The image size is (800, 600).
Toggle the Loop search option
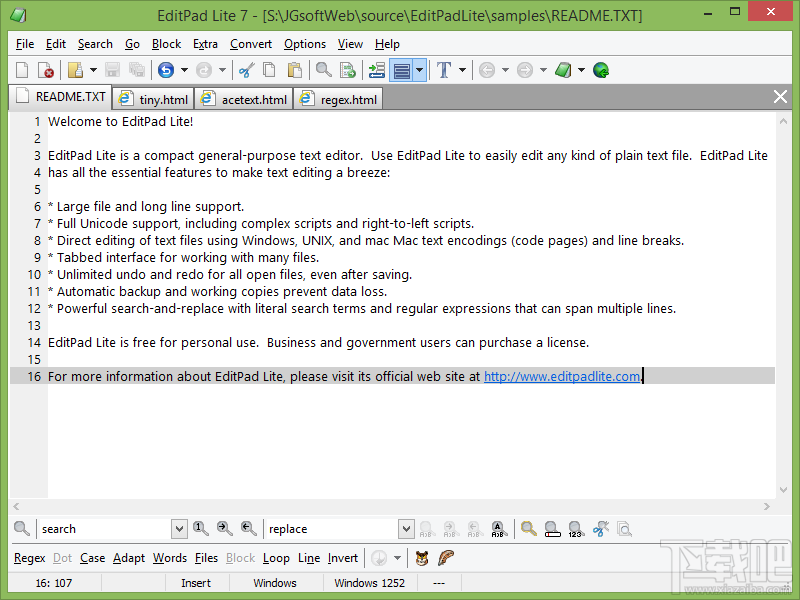point(276,558)
